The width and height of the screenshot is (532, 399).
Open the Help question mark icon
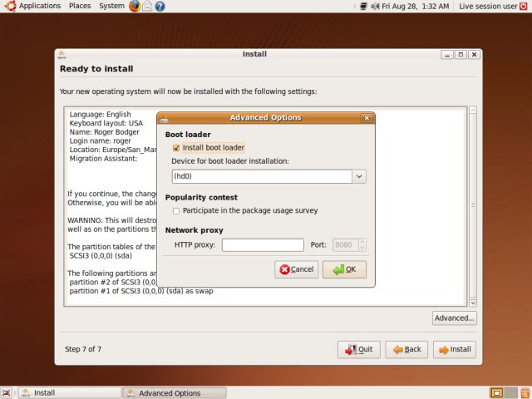coord(160,6)
